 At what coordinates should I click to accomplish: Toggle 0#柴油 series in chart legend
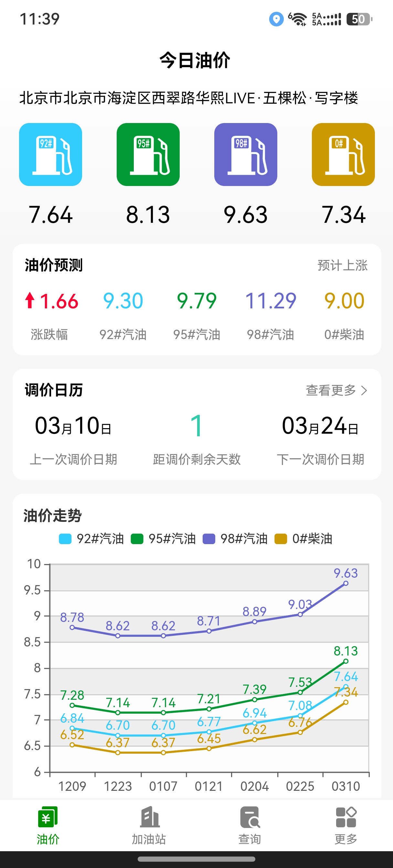click(x=303, y=539)
